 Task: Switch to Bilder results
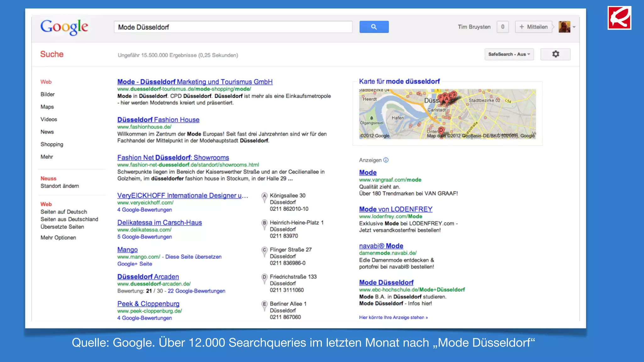coord(47,94)
